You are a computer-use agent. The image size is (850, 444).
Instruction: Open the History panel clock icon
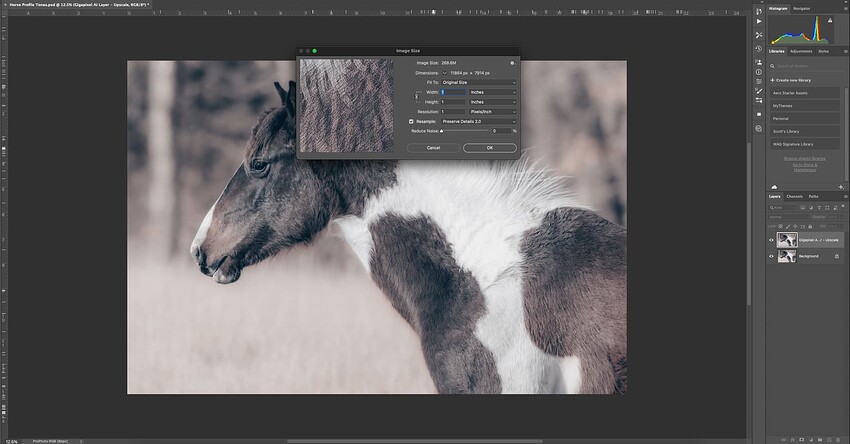(x=758, y=49)
